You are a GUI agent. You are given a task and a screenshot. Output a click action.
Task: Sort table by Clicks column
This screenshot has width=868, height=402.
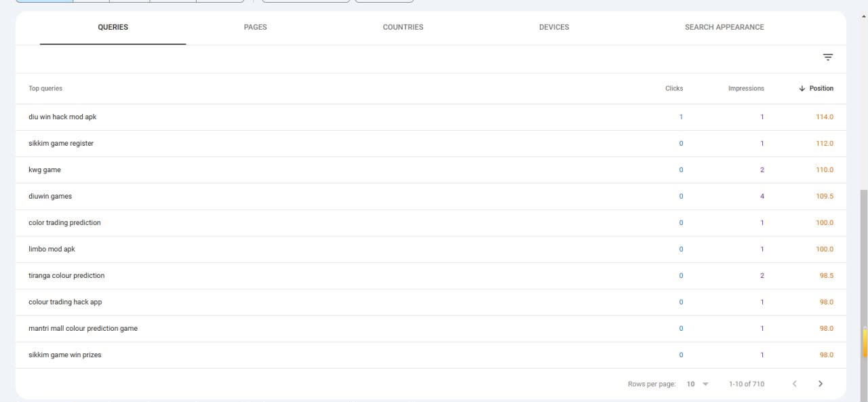674,88
